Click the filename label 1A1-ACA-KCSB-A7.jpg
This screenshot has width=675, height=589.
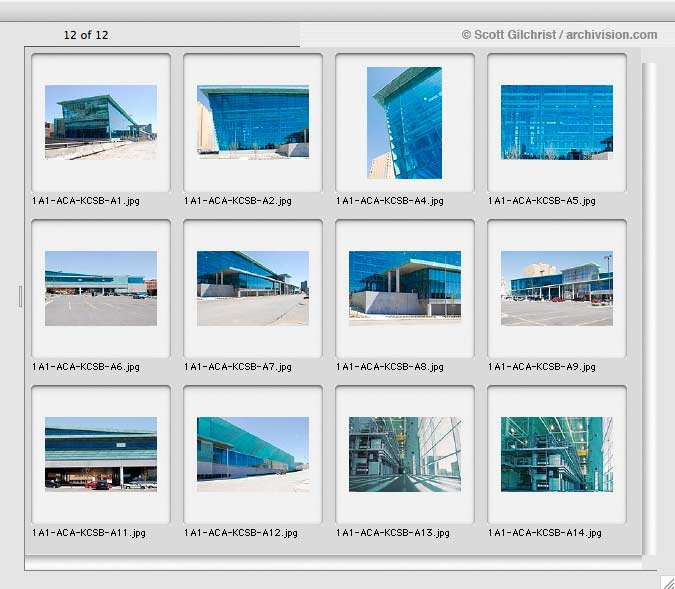pos(238,367)
